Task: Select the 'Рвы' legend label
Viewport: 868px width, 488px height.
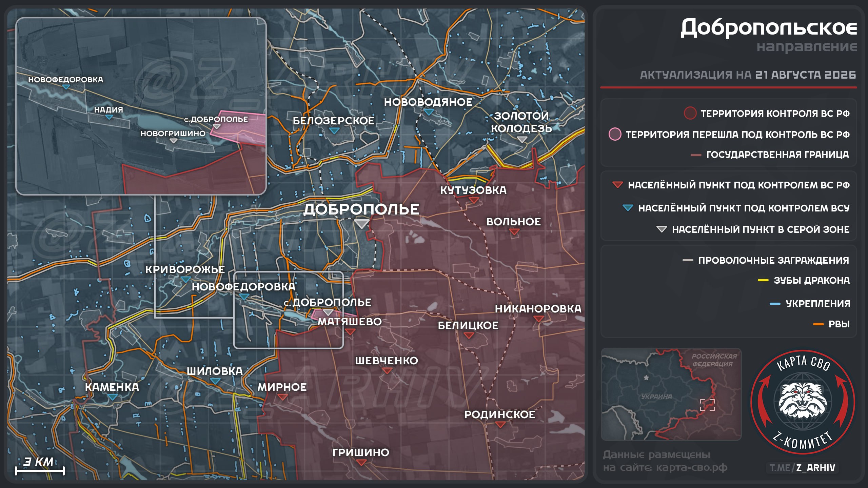Action: pyautogui.click(x=839, y=324)
